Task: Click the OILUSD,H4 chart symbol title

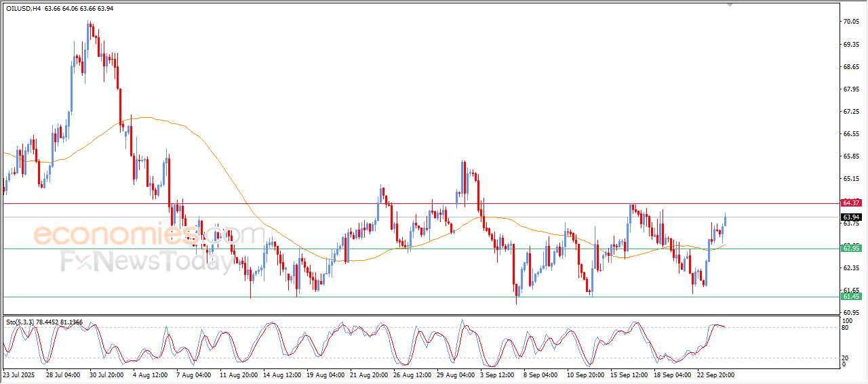Action: tap(22, 9)
